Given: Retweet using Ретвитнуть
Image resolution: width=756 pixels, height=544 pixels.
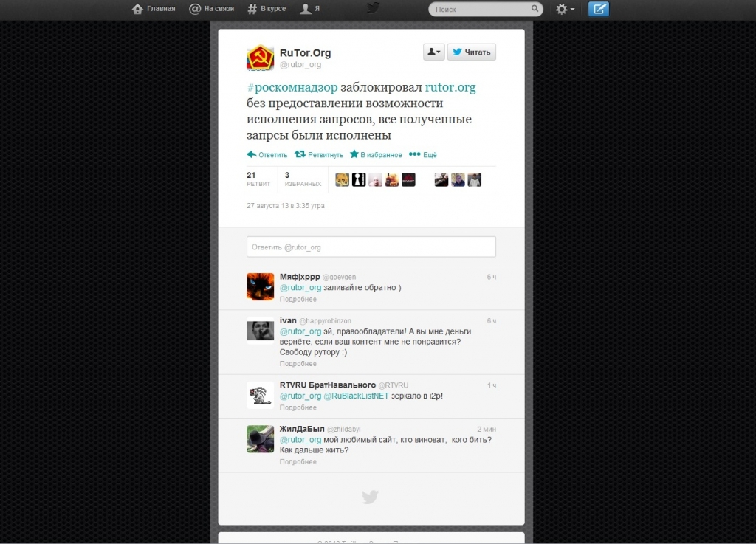Looking at the screenshot, I should pyautogui.click(x=319, y=155).
